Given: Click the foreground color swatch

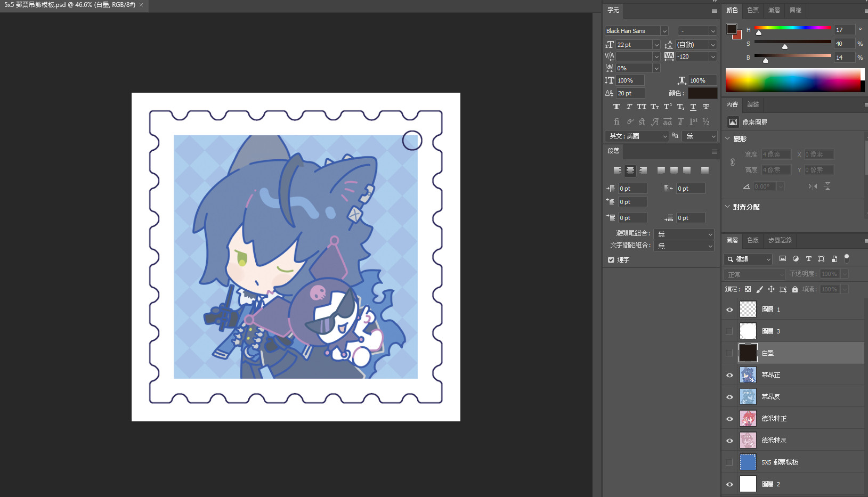Looking at the screenshot, I should tap(732, 29).
